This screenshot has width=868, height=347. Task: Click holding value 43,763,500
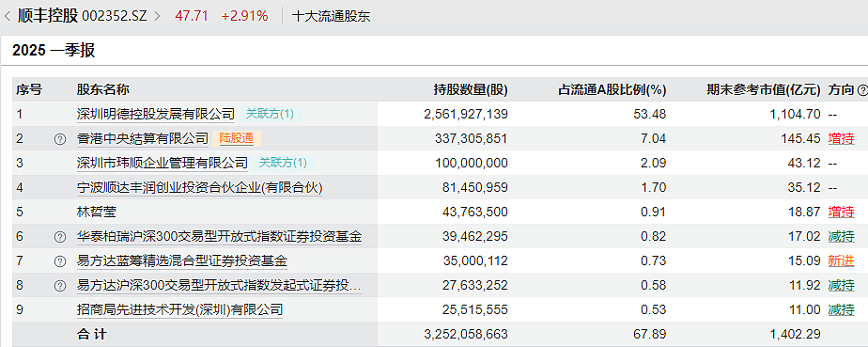(475, 212)
